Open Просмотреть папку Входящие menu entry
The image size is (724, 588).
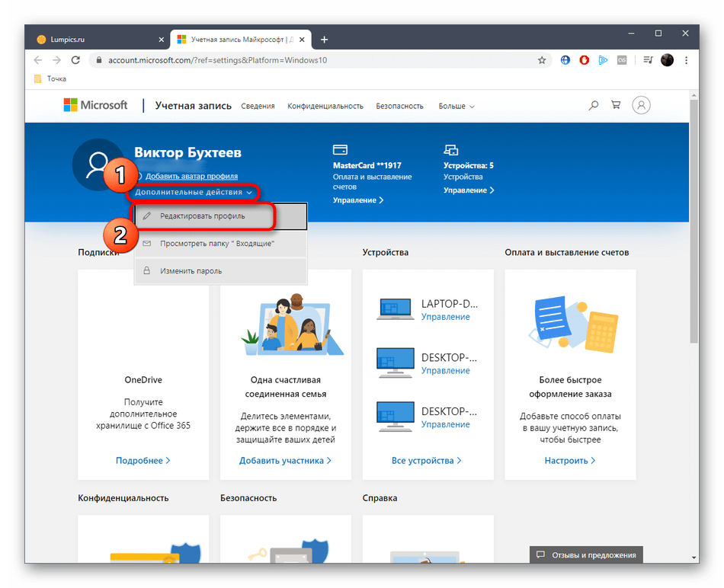click(216, 244)
